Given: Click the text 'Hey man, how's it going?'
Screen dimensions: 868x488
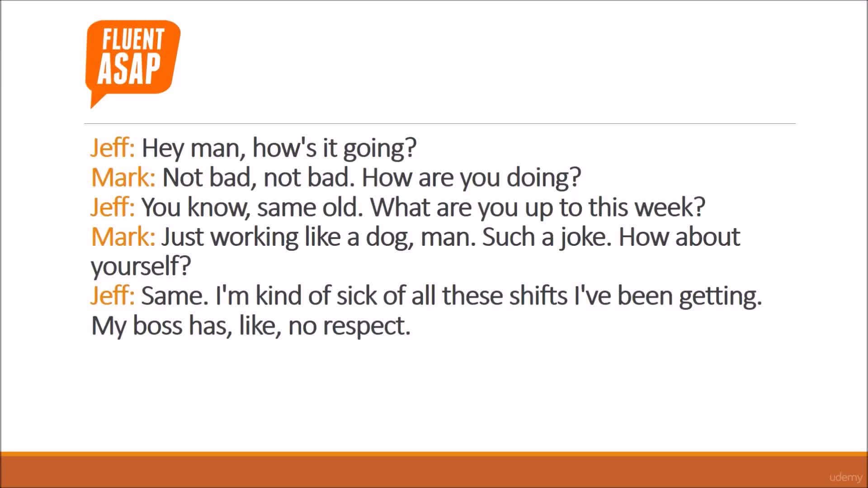Looking at the screenshot, I should (279, 148).
